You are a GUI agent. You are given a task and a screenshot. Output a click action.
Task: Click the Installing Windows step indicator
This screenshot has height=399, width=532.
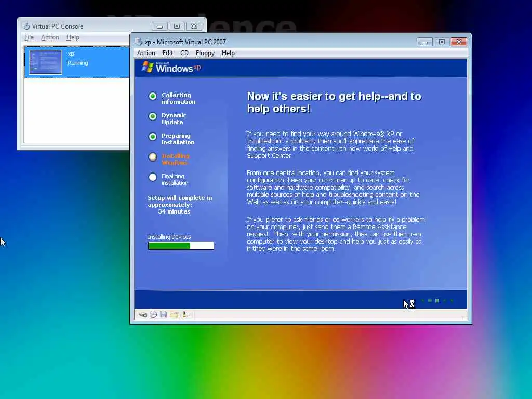pos(153,157)
